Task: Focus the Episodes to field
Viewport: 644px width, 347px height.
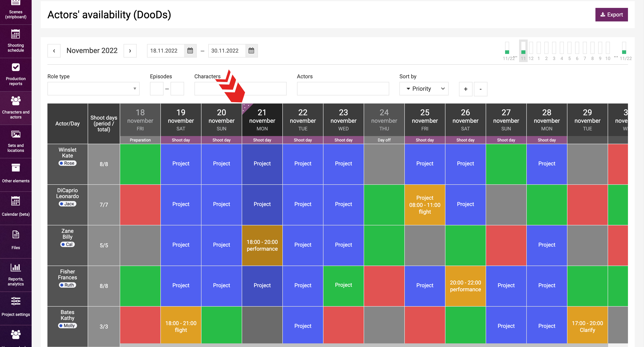Action: pyautogui.click(x=177, y=89)
